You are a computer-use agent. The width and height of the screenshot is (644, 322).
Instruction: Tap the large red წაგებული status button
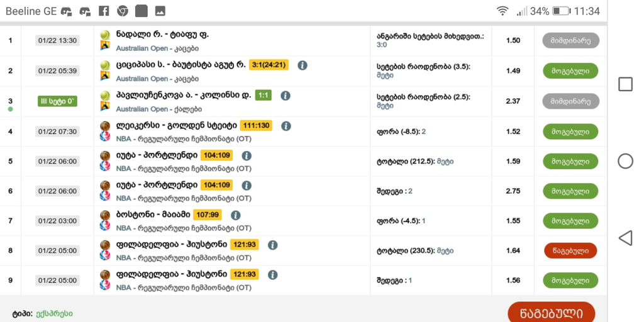551,313
